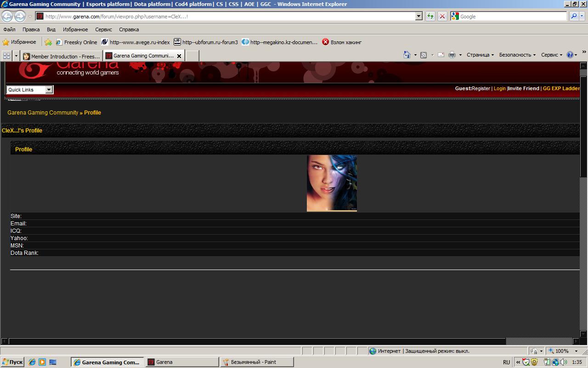Open the Help question mark icon

point(570,55)
